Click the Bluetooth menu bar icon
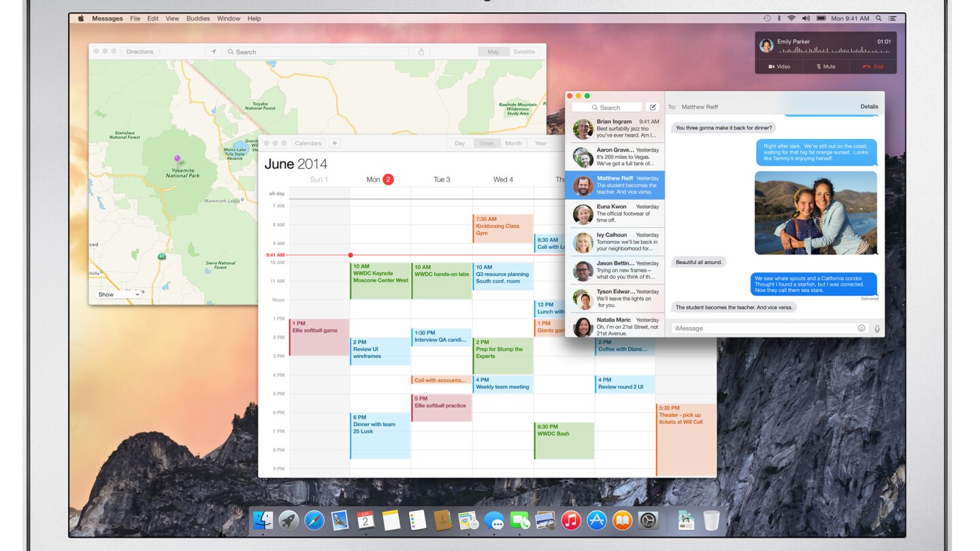This screenshot has height=551, width=980. point(779,18)
